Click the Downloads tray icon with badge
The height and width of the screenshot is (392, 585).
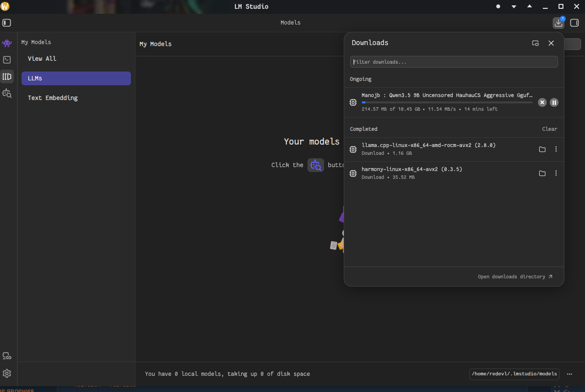click(559, 23)
